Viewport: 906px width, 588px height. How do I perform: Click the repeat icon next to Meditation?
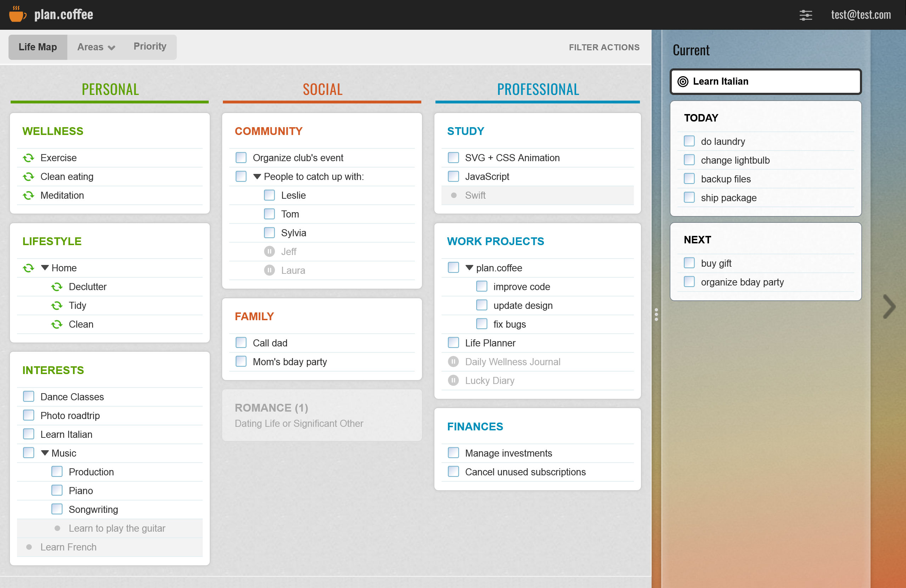[x=29, y=196]
